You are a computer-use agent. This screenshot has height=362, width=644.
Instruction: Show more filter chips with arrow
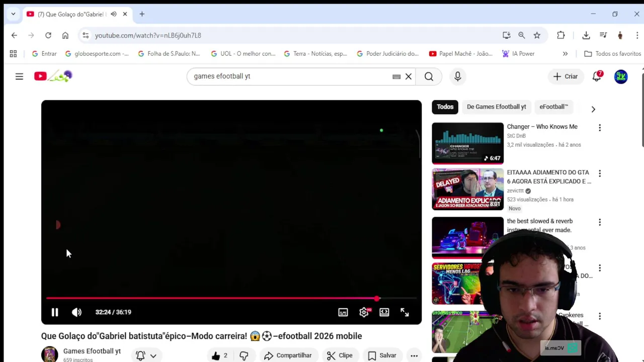[593, 109]
